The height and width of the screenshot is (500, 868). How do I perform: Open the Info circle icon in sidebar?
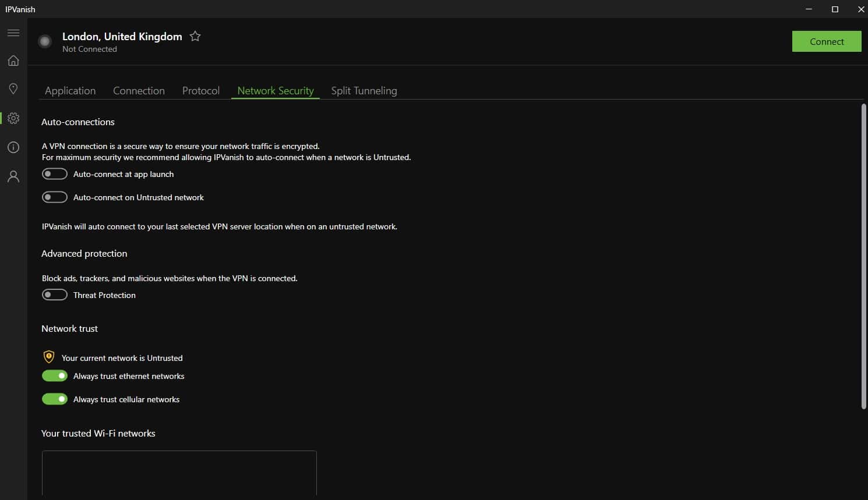click(13, 147)
